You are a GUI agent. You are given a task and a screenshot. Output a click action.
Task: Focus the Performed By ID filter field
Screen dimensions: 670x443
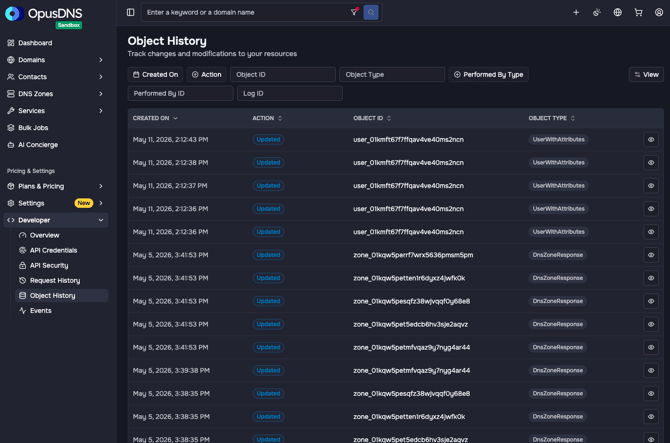coord(180,93)
